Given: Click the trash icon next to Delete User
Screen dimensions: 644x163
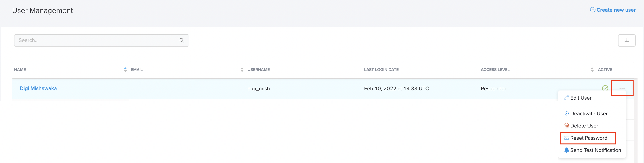Looking at the screenshot, I should pos(567,126).
